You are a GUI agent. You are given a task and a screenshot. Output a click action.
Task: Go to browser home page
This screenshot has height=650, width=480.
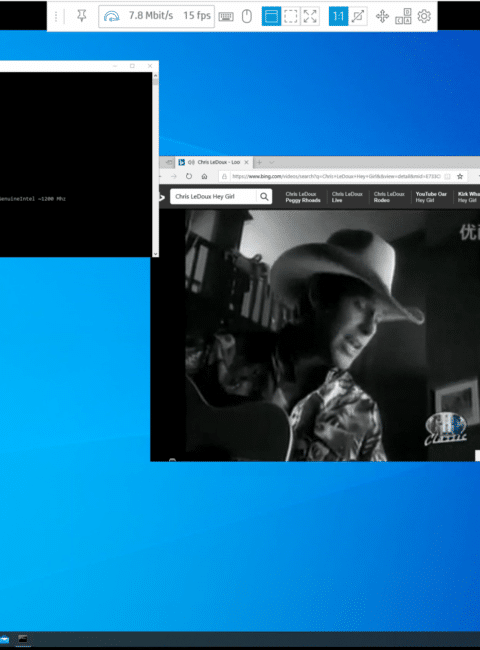coord(204,176)
